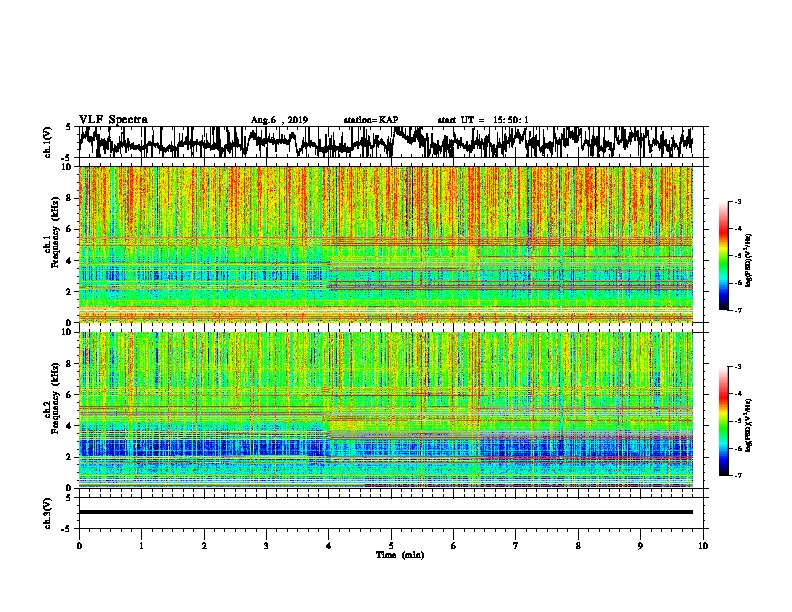This screenshot has width=792, height=612.
Task: Click time axis tick label '7'
Action: click(516, 546)
